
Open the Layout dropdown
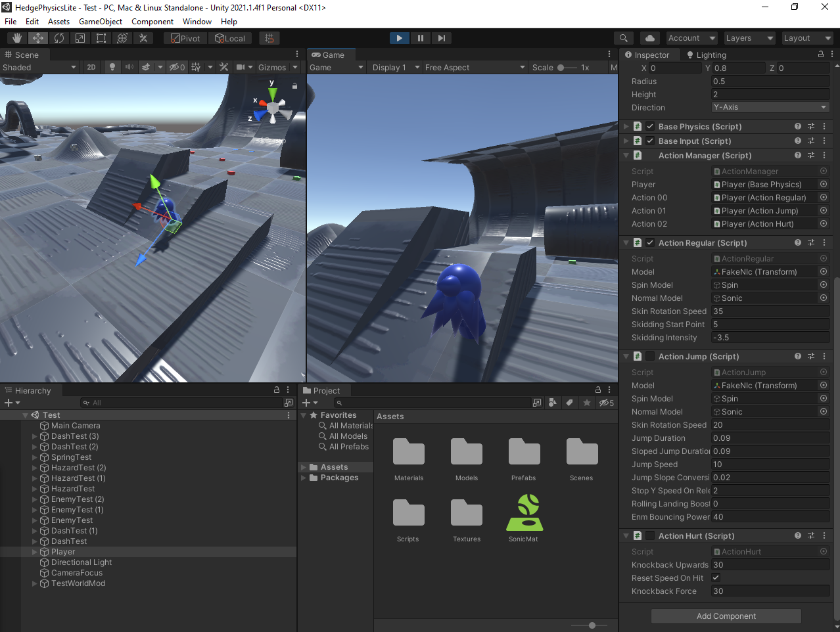coord(806,38)
